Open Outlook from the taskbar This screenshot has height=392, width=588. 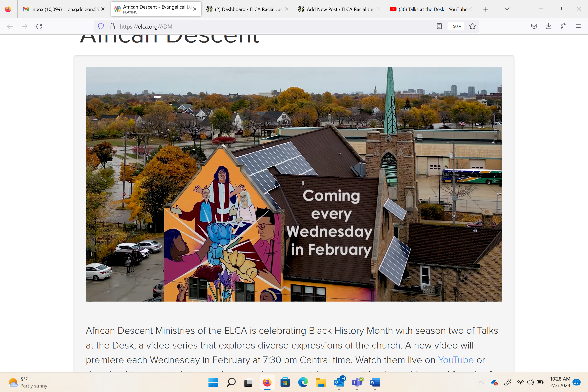click(x=339, y=382)
